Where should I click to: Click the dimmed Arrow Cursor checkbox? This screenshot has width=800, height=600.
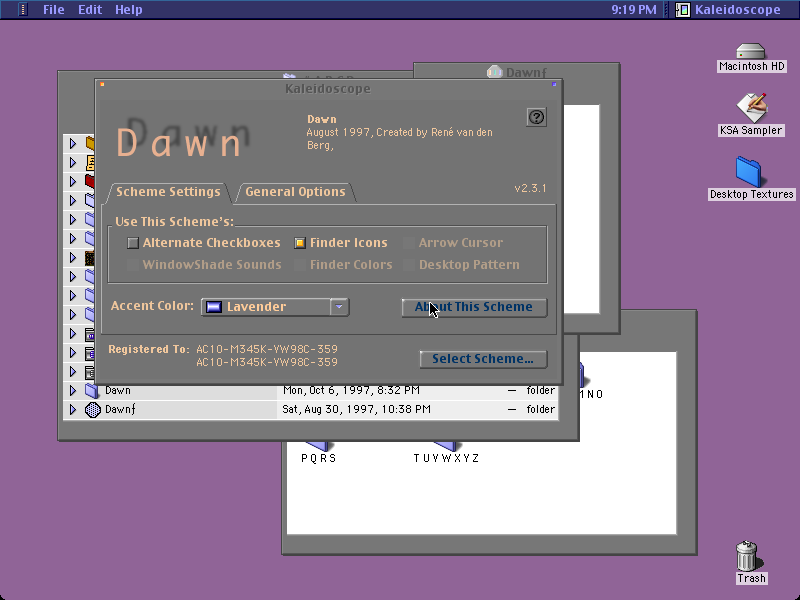coord(408,243)
